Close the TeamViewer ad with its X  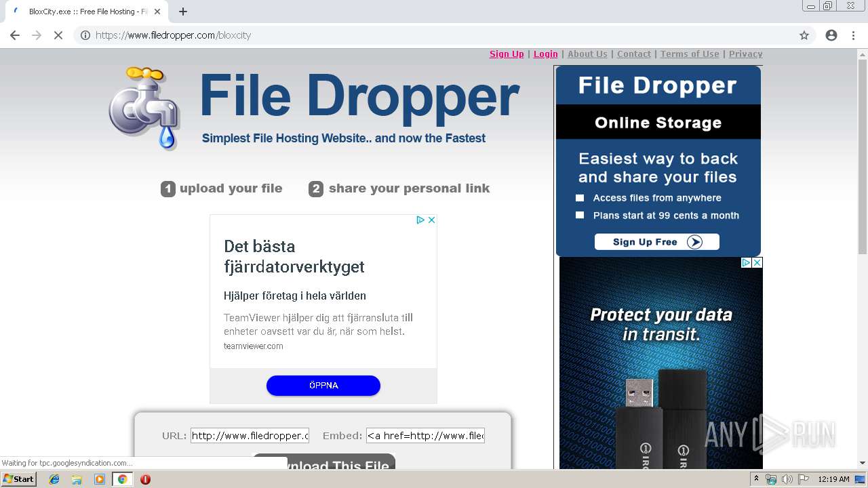(x=431, y=220)
